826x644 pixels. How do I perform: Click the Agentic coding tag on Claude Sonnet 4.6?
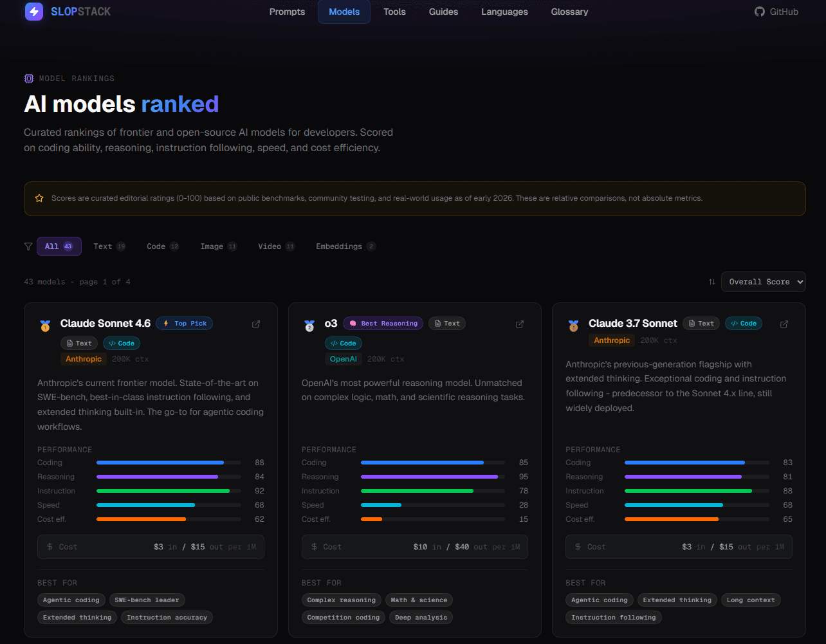point(71,600)
